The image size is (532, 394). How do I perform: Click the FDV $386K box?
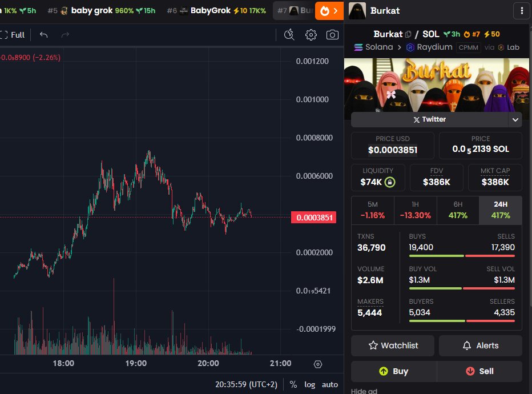[x=436, y=178]
